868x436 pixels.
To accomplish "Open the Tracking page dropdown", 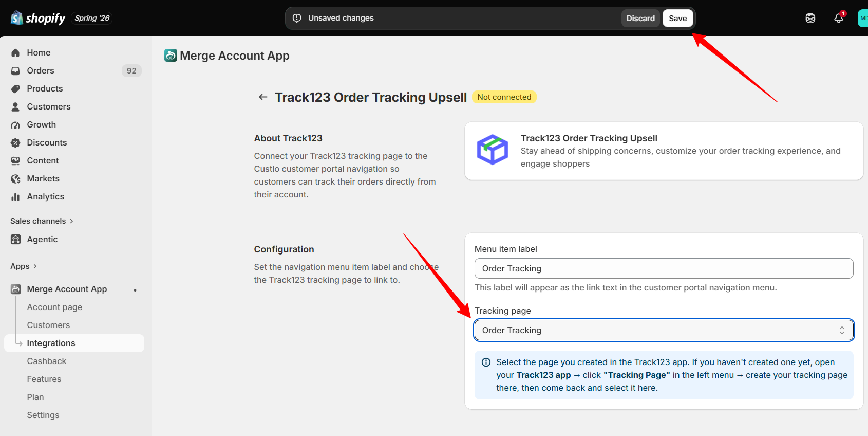I will (x=664, y=330).
